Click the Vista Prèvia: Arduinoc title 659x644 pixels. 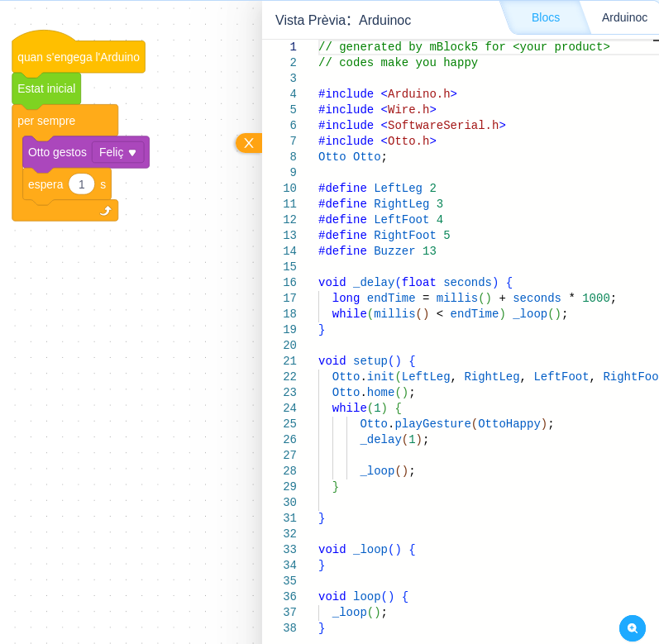342,20
